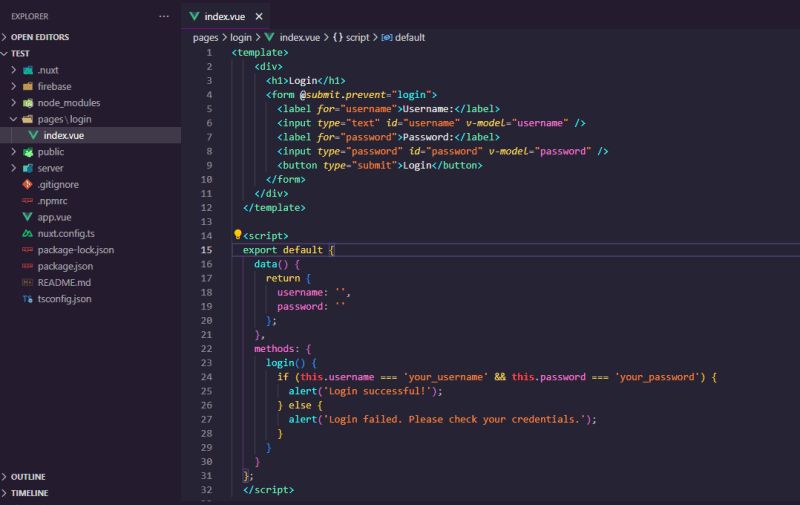Click the 'pages' breadcrumb segment
The width and height of the screenshot is (800, 505).
point(206,37)
